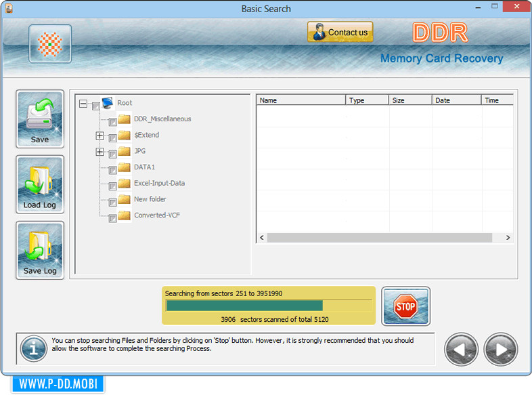
Task: Expand the $Extend folder node
Action: pos(99,136)
